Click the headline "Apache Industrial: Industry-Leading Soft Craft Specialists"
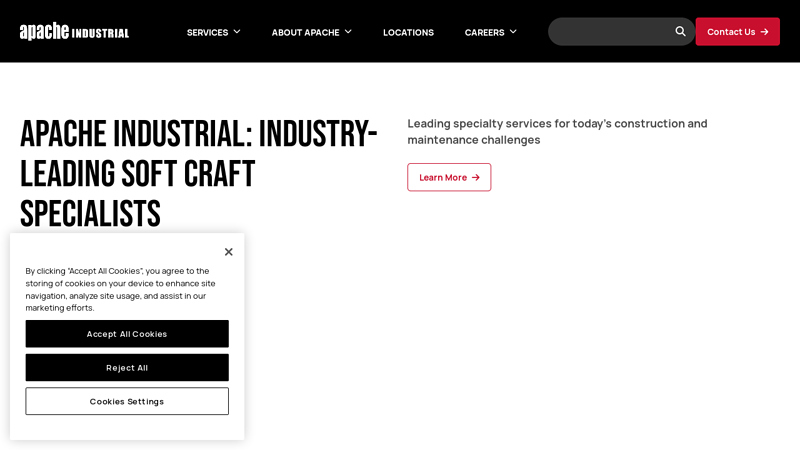800x450 pixels. coord(198,173)
